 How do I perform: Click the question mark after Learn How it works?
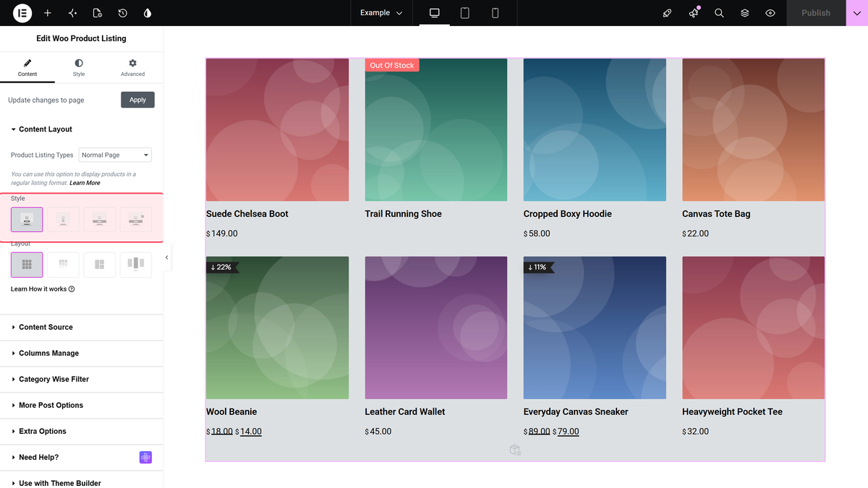coord(72,289)
